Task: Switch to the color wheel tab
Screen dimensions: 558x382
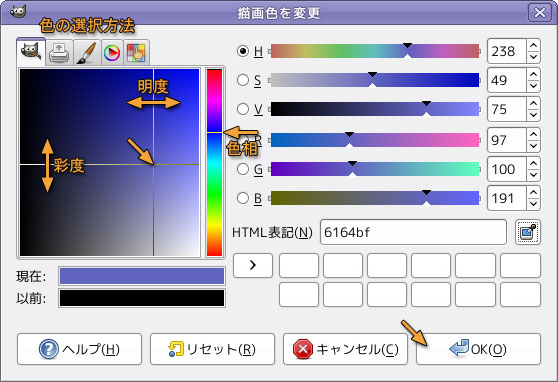Action: click(112, 53)
